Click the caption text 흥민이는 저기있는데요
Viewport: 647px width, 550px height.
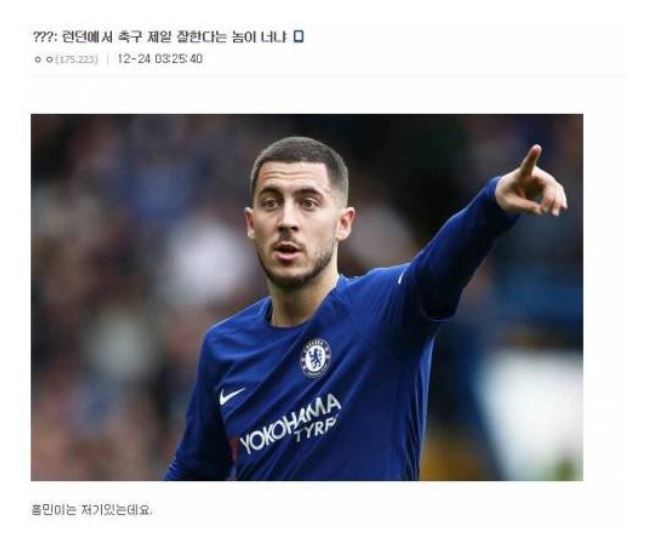pyautogui.click(x=92, y=510)
